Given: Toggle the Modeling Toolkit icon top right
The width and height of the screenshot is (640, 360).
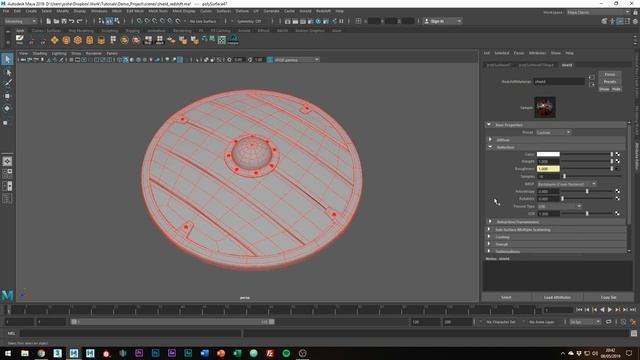Looking at the screenshot, I should click(x=604, y=21).
